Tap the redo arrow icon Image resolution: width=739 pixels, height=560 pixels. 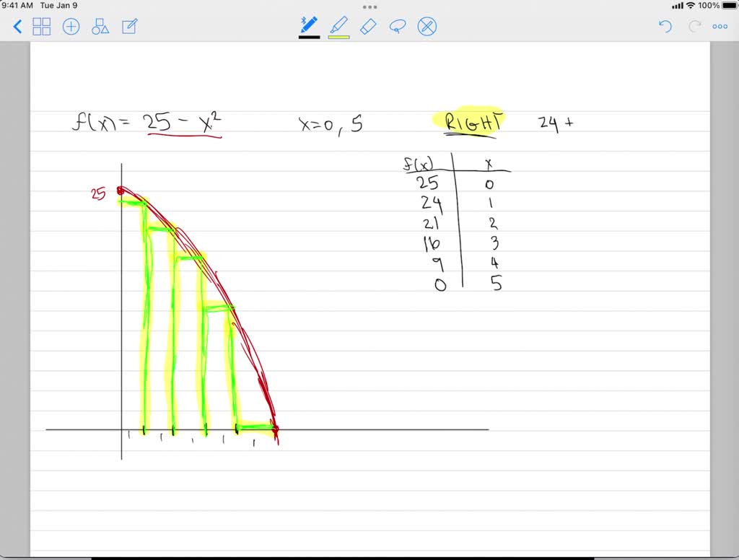tap(694, 26)
